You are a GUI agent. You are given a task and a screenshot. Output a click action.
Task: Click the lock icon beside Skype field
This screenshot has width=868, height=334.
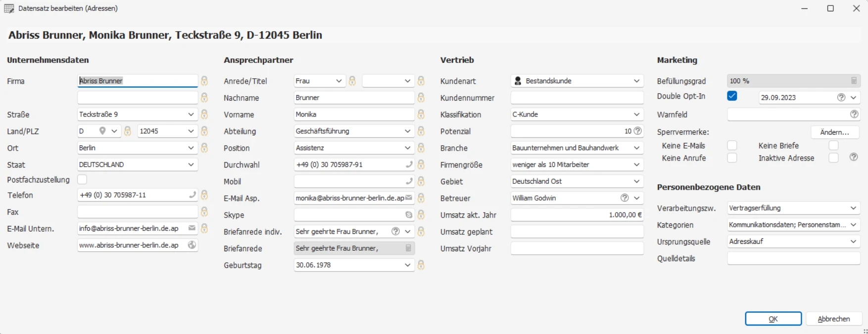(421, 215)
